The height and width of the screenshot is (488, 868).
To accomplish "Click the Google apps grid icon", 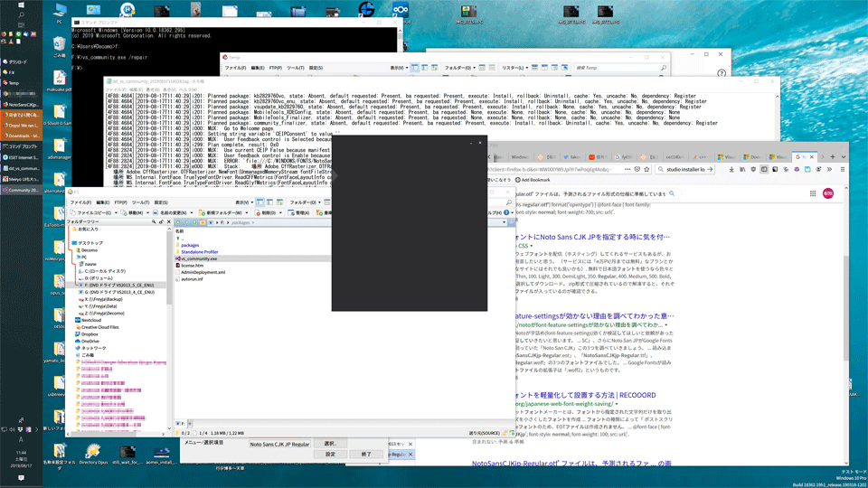I will (x=813, y=193).
